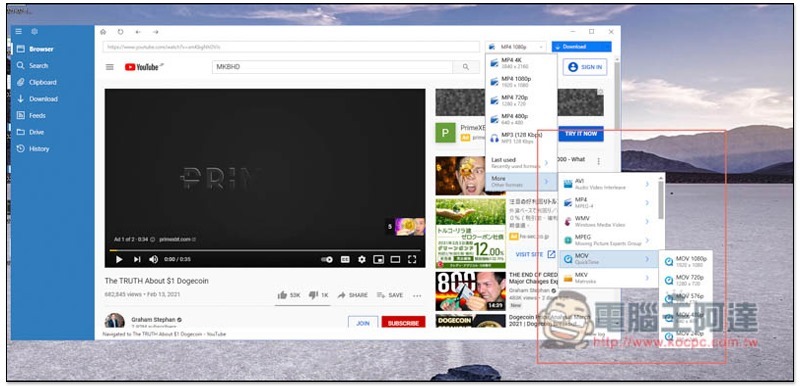
Task: Choose MOV 720p from the submenu
Action: coord(685,280)
